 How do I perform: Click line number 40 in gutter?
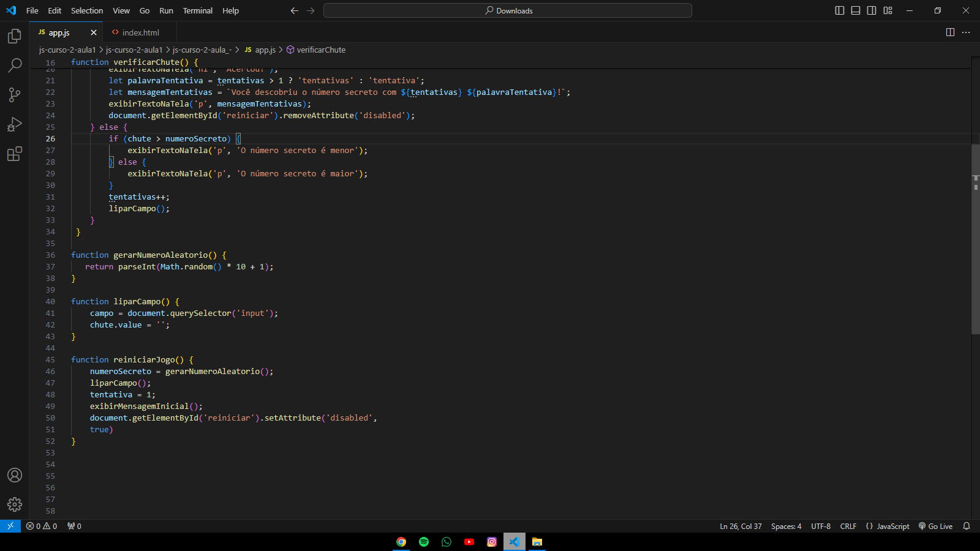50,301
